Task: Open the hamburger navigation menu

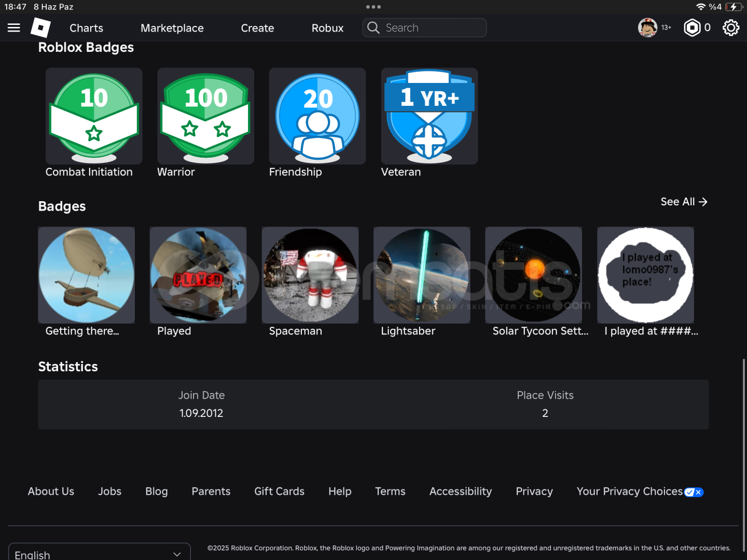Action: point(14,27)
